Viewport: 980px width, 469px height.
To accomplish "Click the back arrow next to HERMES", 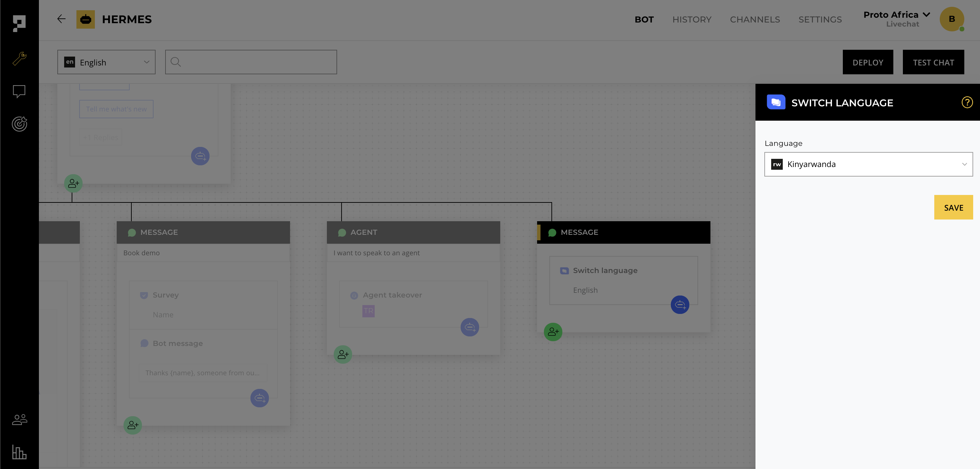I will (61, 19).
